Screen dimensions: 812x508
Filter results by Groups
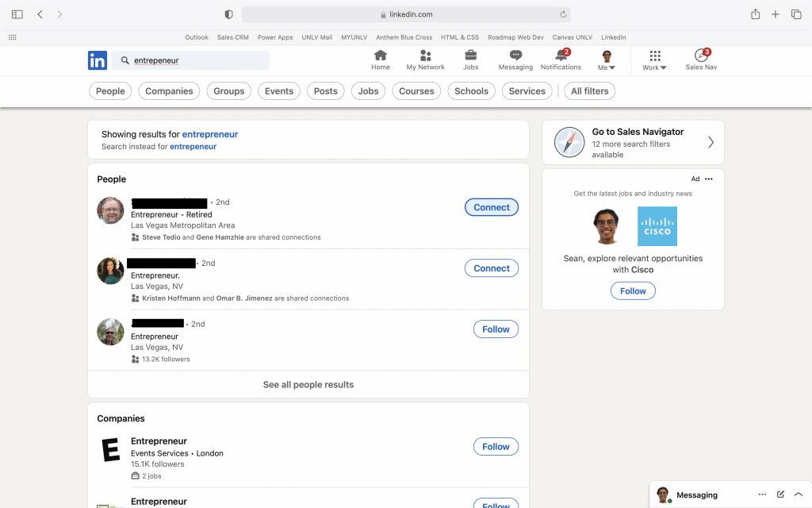click(229, 91)
